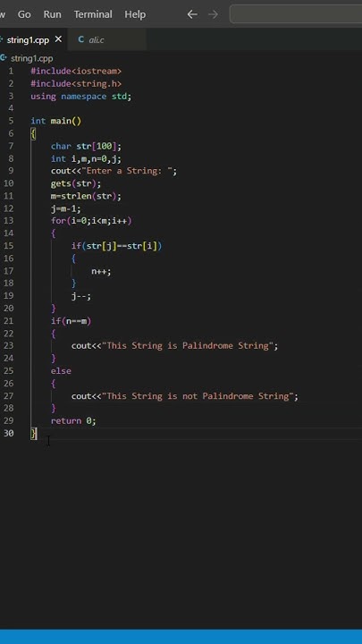Click the 'gets(str);' line
This screenshot has width=362, height=644.
pos(76,183)
